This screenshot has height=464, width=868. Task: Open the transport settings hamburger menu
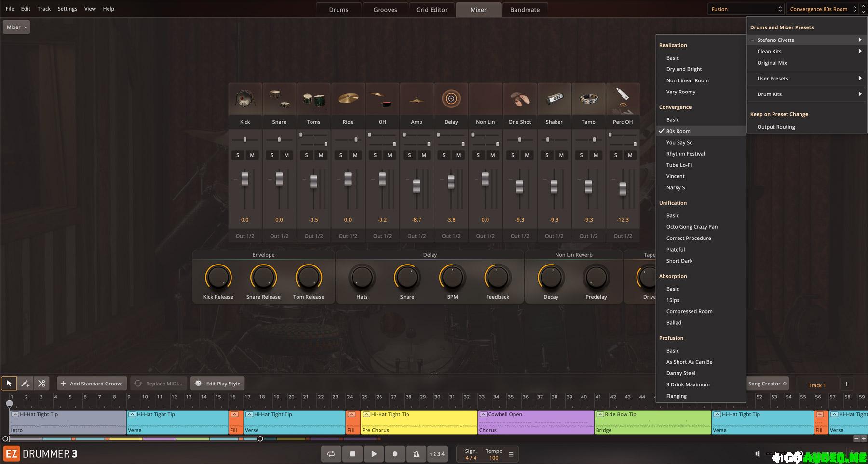click(x=511, y=454)
